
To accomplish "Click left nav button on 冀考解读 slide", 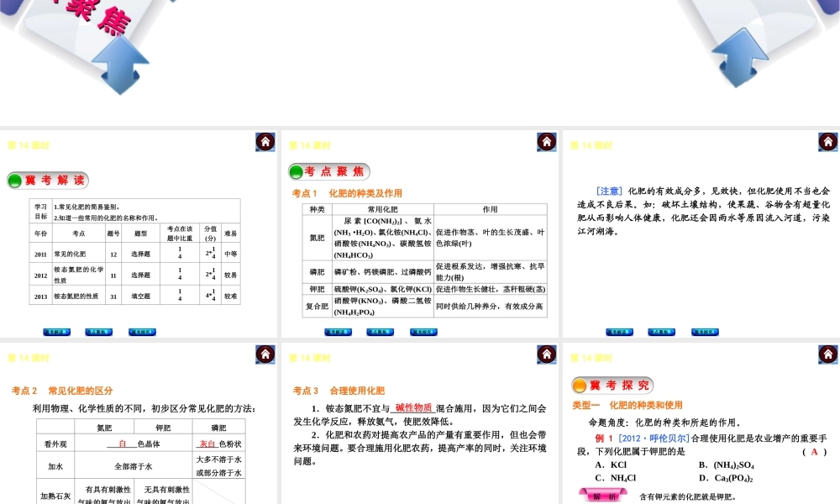I will pyautogui.click(x=57, y=332).
